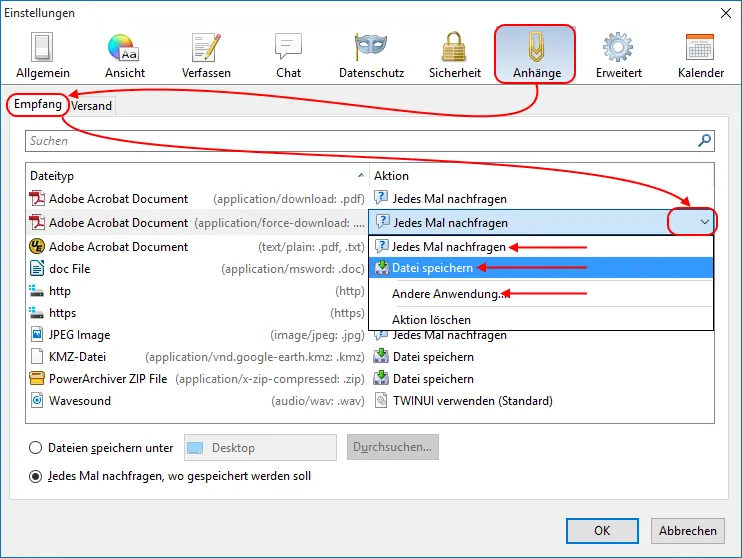Click save icon in KMZ-Datei action

pyautogui.click(x=381, y=356)
